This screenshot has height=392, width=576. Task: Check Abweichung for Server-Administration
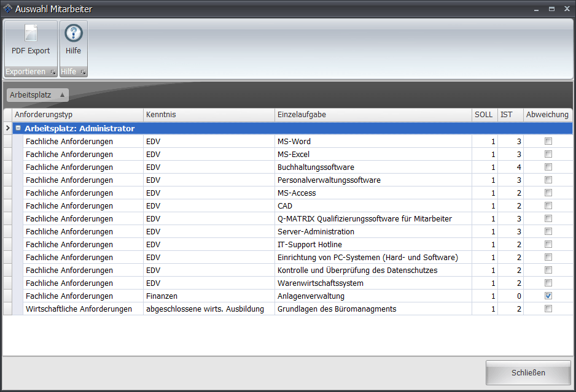tap(547, 231)
